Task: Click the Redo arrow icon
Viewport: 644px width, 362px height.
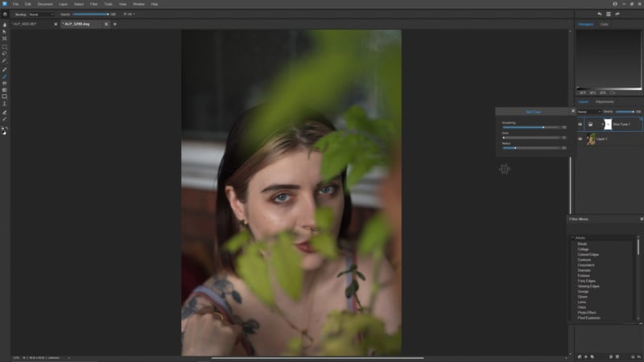Action: (x=617, y=14)
